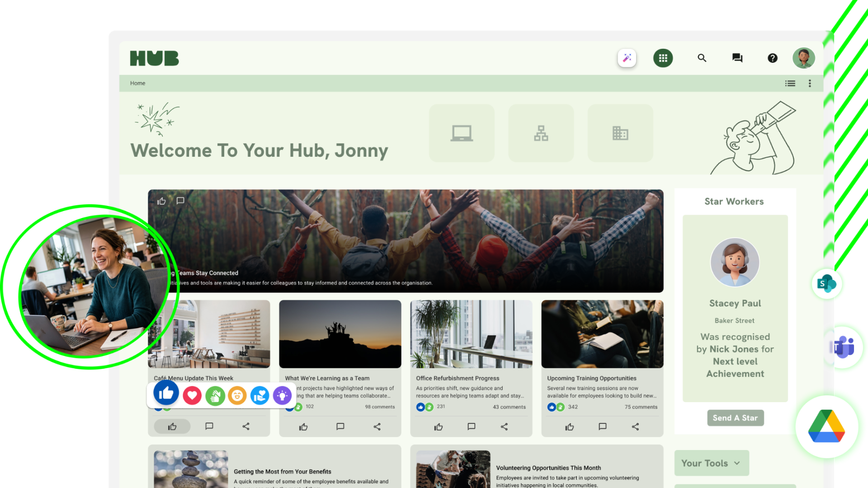Open the org chart quick link tile
The image size is (868, 488).
point(541,133)
